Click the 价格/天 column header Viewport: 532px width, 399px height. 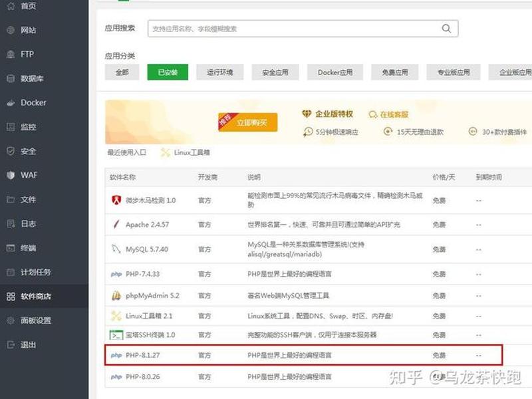[x=444, y=177]
